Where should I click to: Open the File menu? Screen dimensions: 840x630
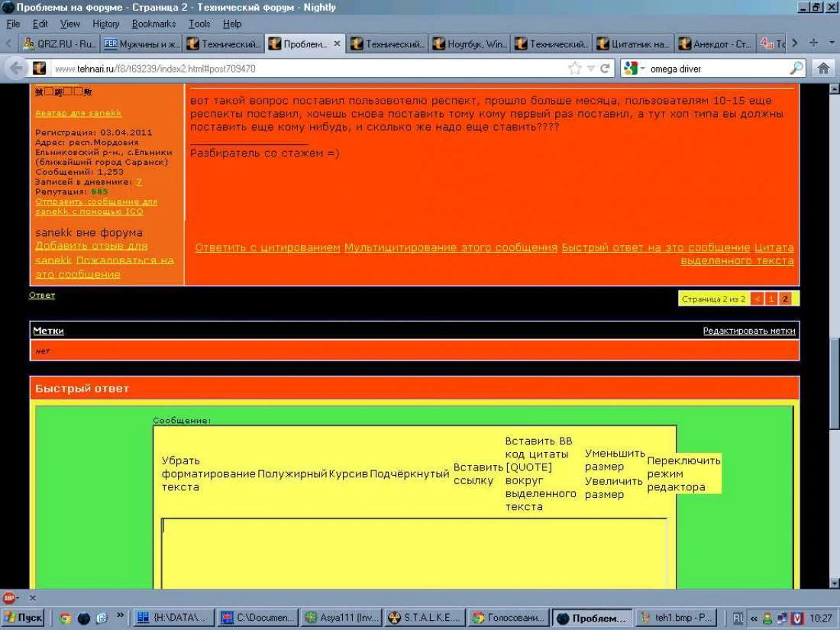pos(13,24)
